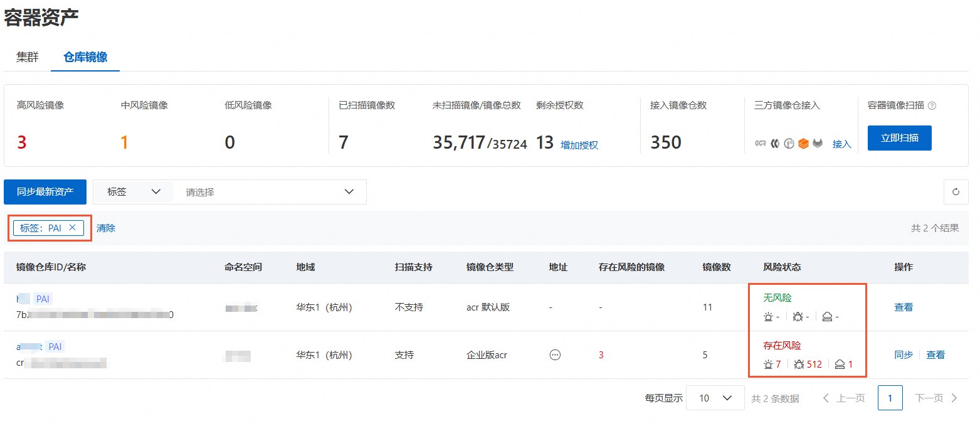The image size is (980, 426).
Task: Click the image count 11
Action: pyautogui.click(x=707, y=307)
